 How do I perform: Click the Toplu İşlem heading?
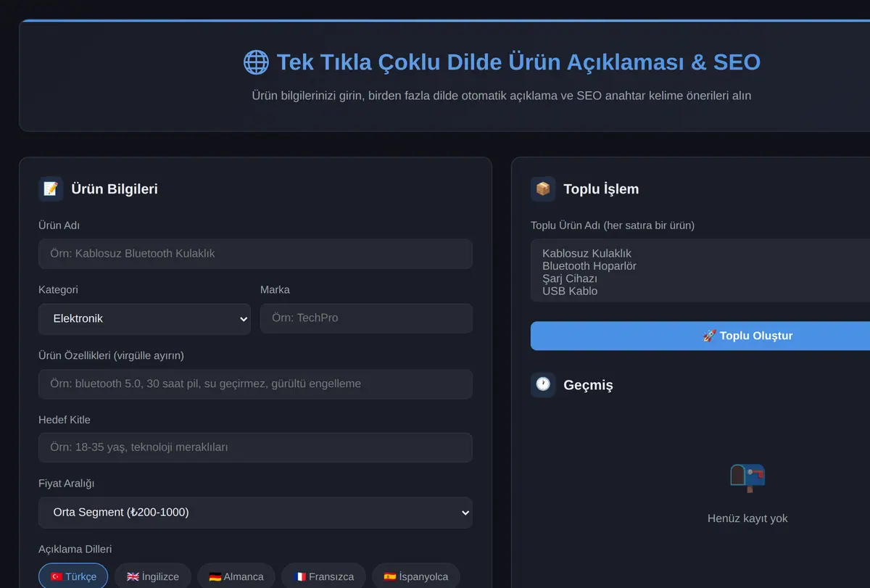click(x=601, y=189)
